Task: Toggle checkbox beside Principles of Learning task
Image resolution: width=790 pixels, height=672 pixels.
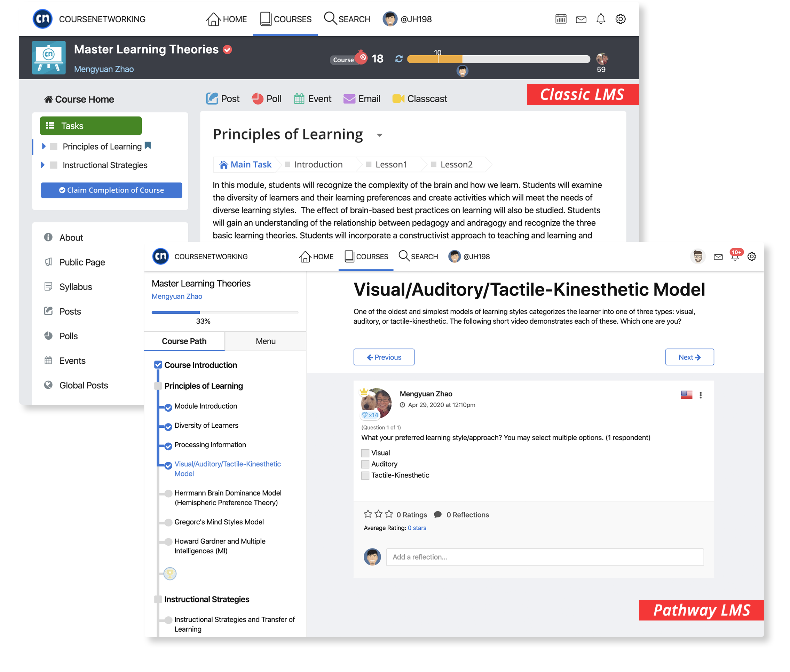Action: click(x=54, y=146)
